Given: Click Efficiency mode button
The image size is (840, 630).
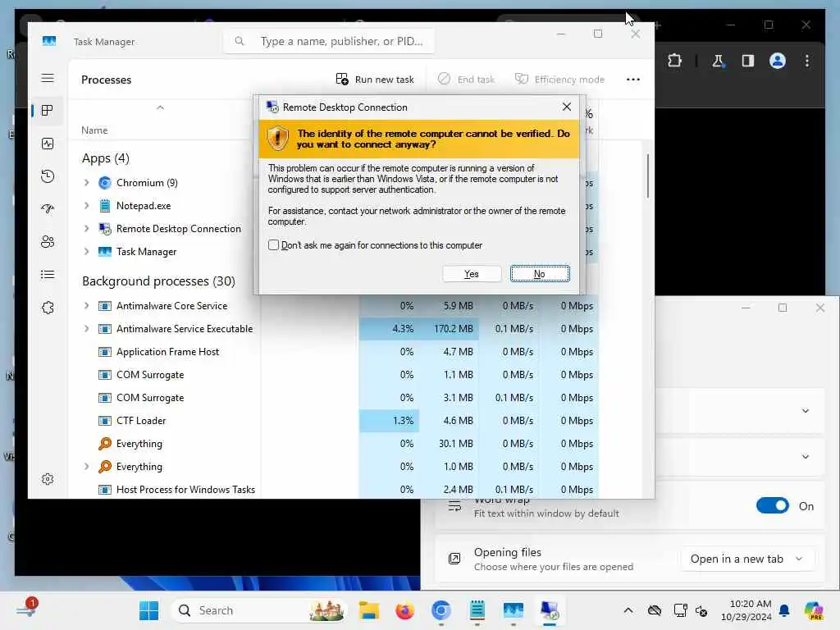Looking at the screenshot, I should [x=559, y=80].
